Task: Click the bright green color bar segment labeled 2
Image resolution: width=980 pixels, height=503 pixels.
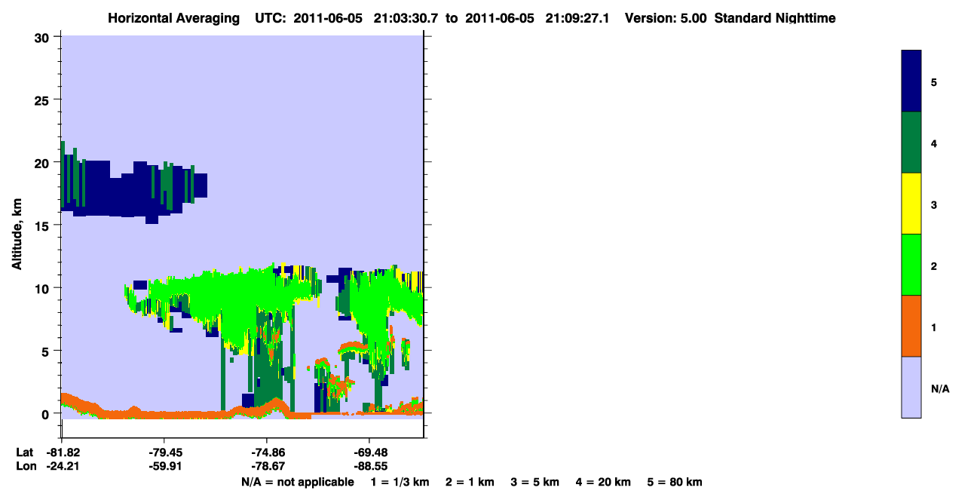Action: tap(911, 265)
